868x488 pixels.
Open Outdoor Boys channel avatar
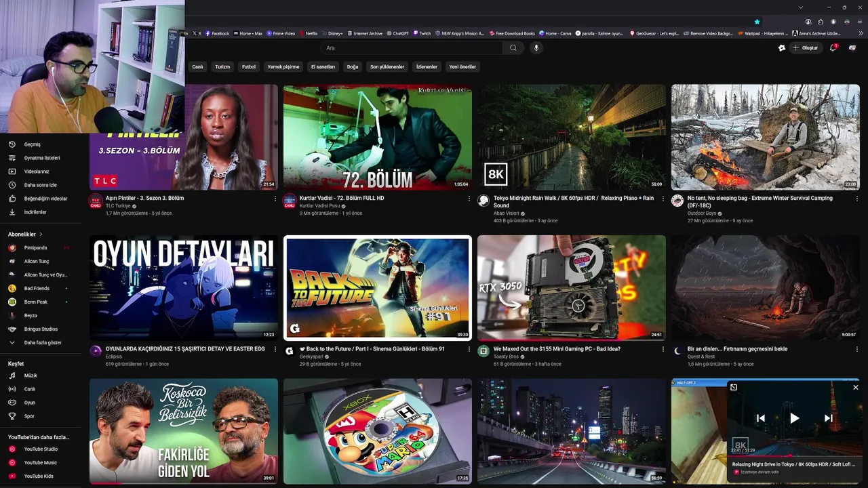click(677, 201)
